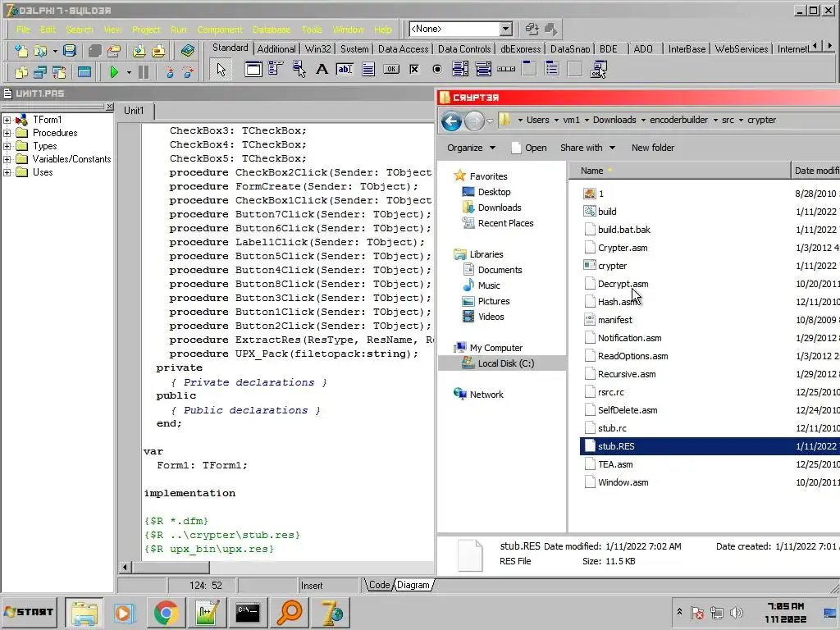840x630 pixels.
Task: Click the Open Project toolbar icon
Action: 113,51
